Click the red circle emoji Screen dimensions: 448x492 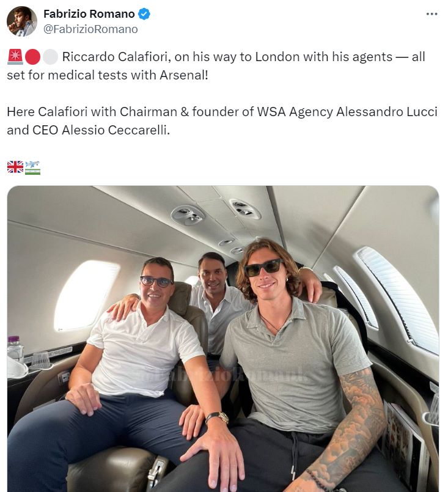click(x=32, y=57)
